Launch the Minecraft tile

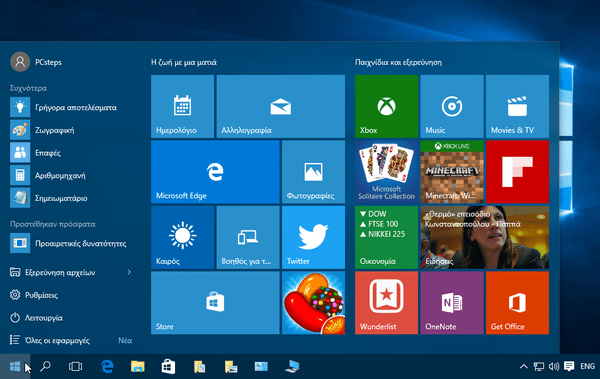pos(452,172)
